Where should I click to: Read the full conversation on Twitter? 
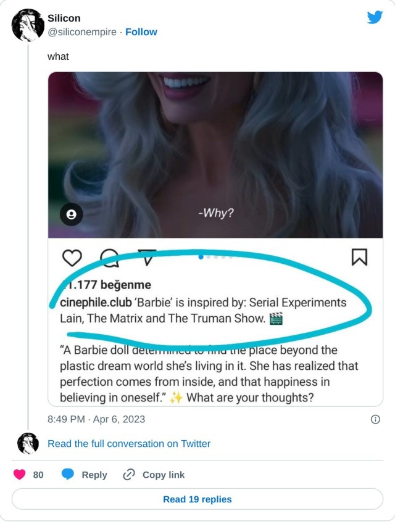pos(129,444)
